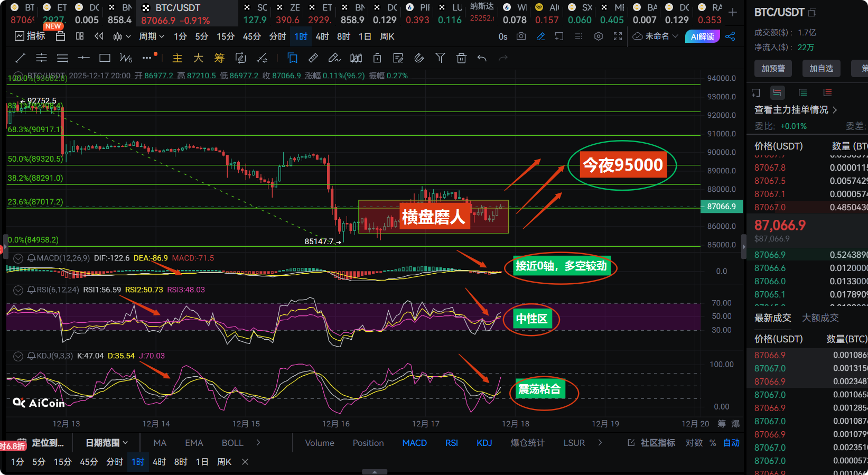
Task: Switch to the 4时 timeframe in top bar
Action: [x=322, y=36]
